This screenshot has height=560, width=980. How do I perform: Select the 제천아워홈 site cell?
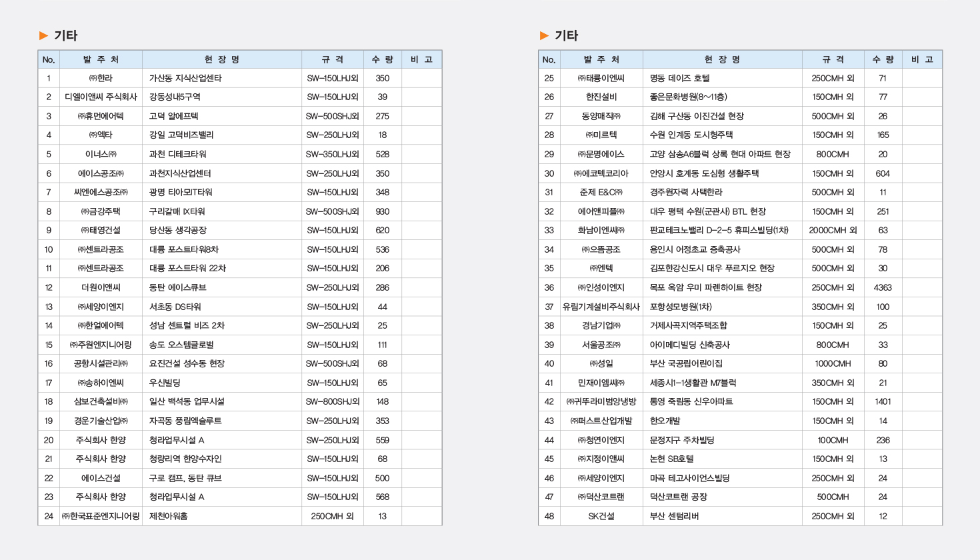pos(169,516)
